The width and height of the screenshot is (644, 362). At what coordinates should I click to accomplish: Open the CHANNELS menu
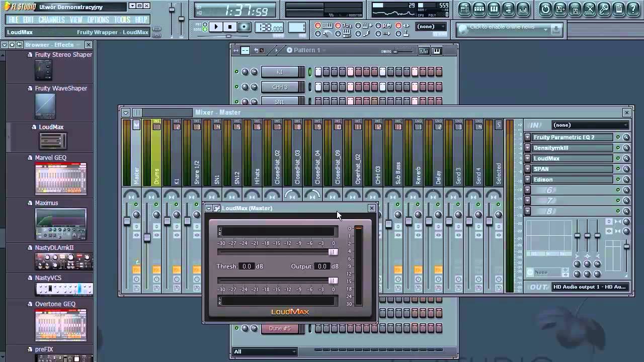[51, 20]
